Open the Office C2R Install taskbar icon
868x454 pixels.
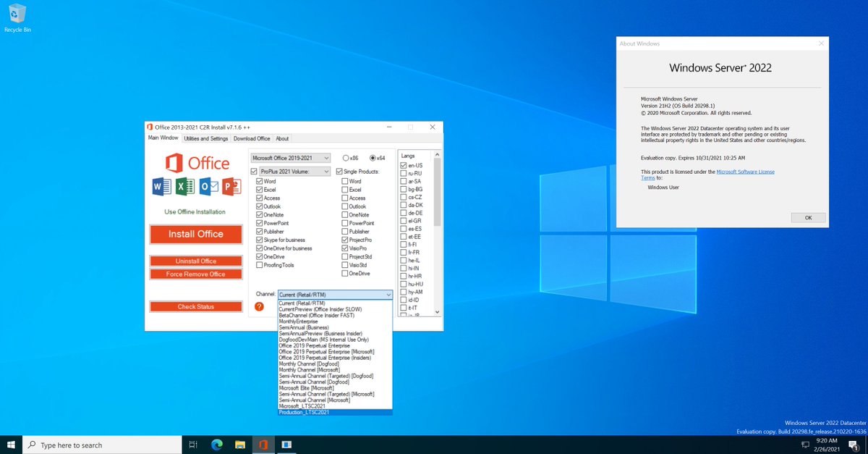[263, 445]
